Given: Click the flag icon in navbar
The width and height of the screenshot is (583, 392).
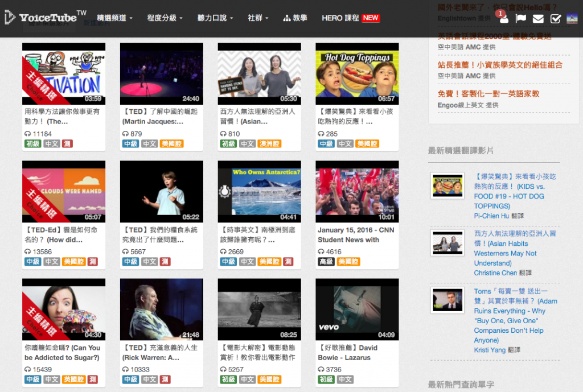Looking at the screenshot, I should click(x=520, y=18).
